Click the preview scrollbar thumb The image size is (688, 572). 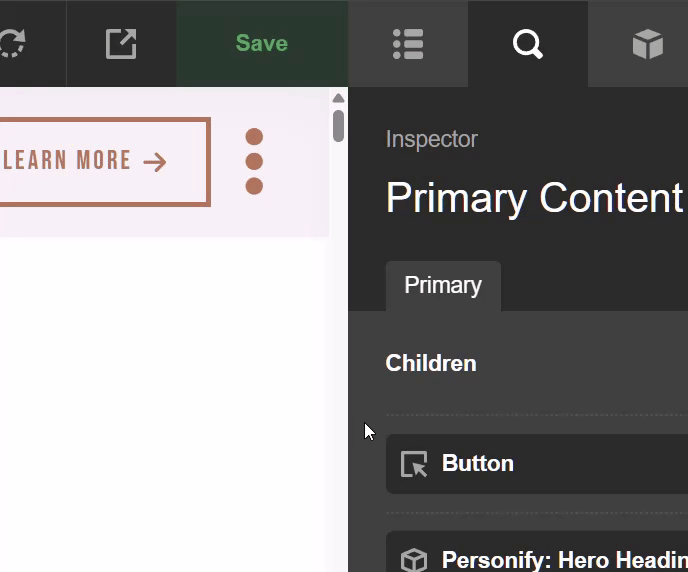coord(338,126)
